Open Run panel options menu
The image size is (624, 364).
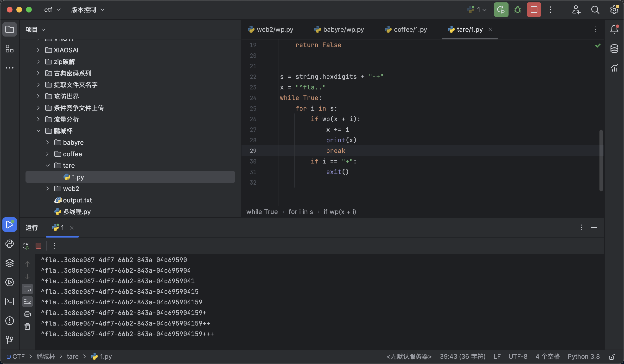581,227
